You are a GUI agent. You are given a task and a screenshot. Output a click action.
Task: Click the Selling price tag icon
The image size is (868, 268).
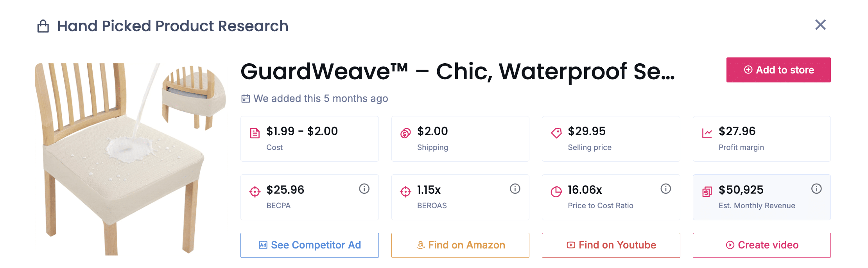[x=556, y=133]
